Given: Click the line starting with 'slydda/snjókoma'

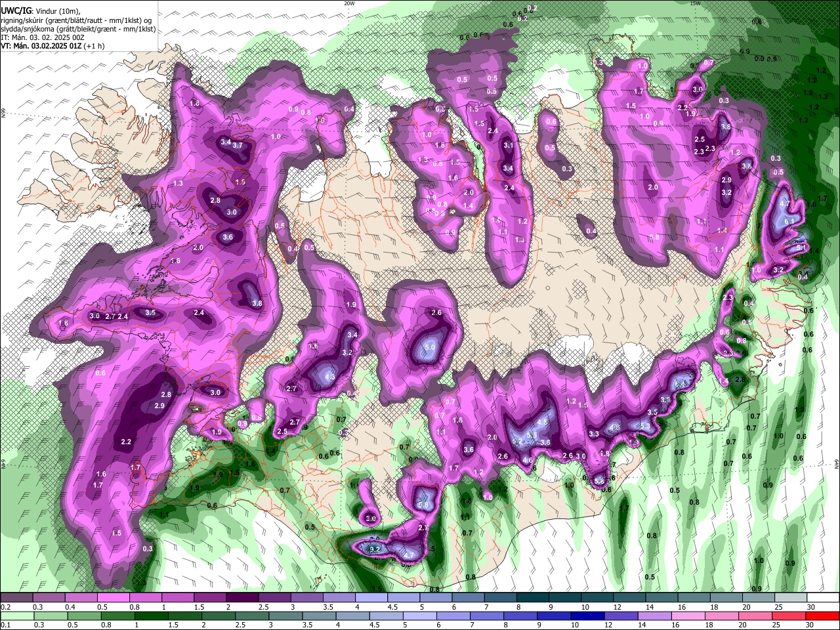Looking at the screenshot, I should pyautogui.click(x=79, y=29).
